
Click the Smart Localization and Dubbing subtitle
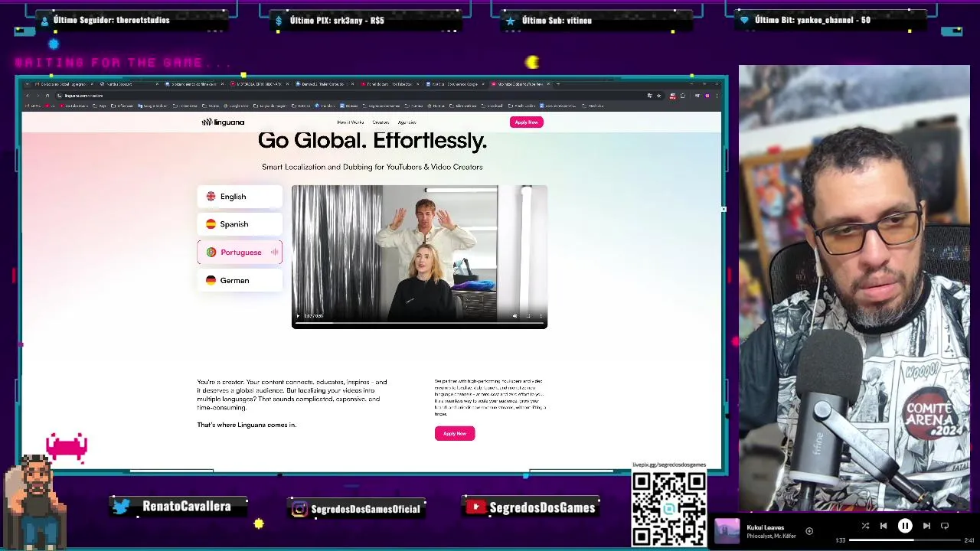click(x=372, y=167)
